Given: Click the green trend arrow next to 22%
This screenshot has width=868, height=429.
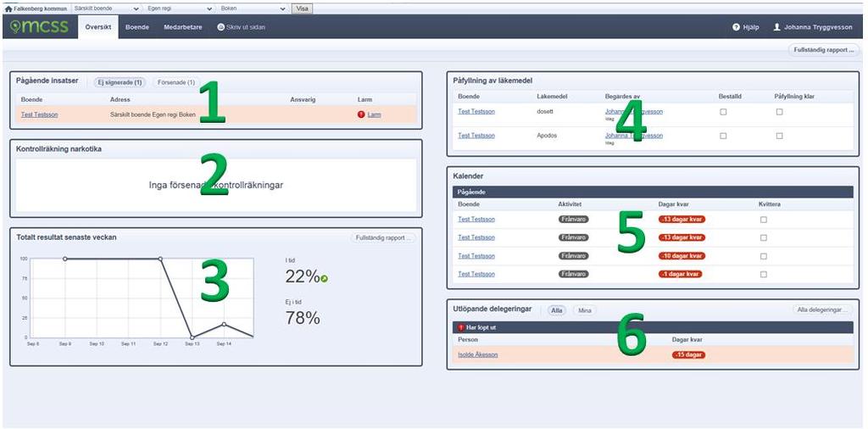Looking at the screenshot, I should coord(324,278).
